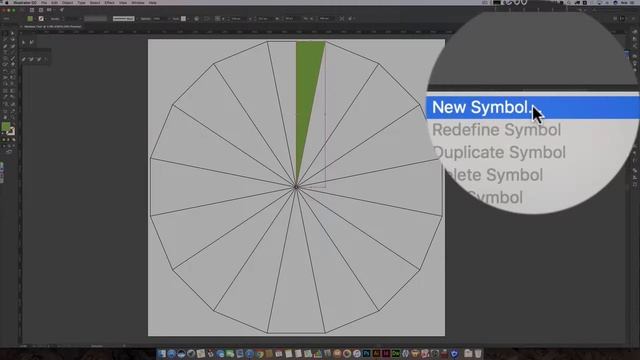Open the green fill color in control bar
This screenshot has height=360, width=640.
tap(30, 18)
